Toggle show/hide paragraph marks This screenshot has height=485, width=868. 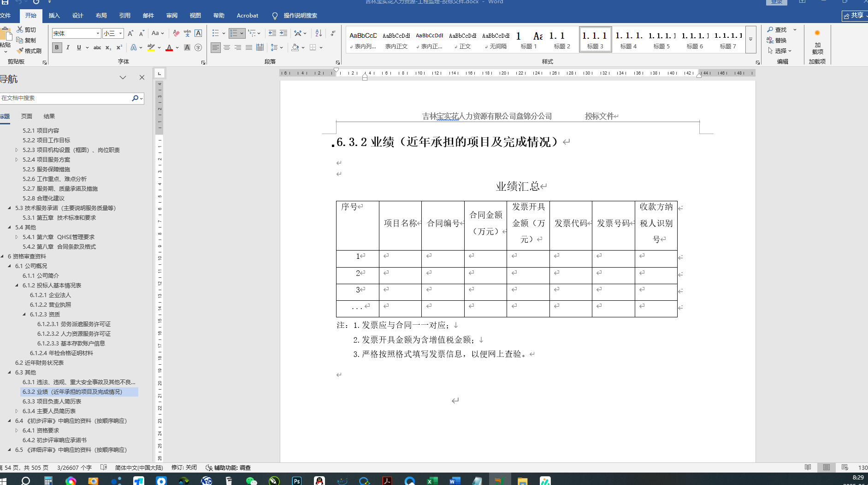[333, 33]
